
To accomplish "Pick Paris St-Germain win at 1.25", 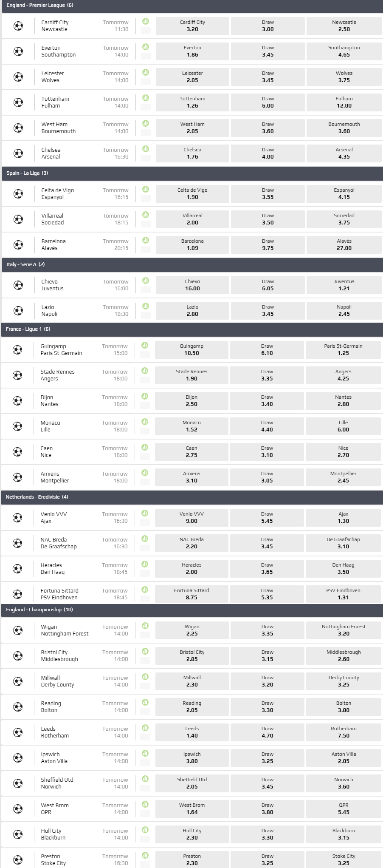I will tap(343, 350).
